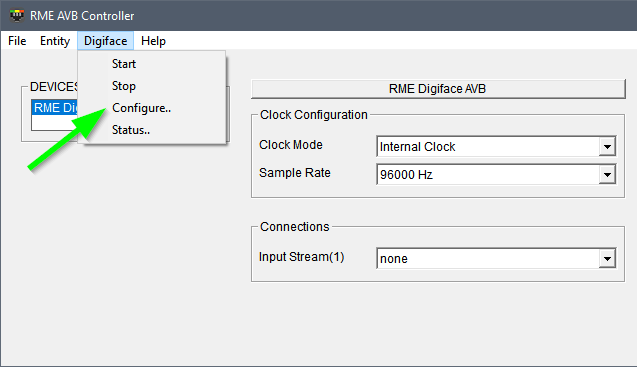Click the empty row in the Devices list
This screenshot has height=367, width=637.
coord(54,122)
